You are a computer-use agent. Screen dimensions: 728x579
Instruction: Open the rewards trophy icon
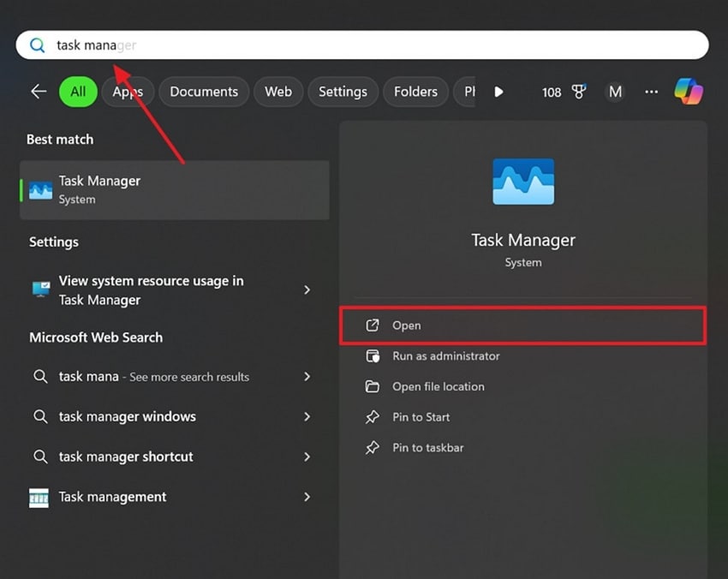pyautogui.click(x=578, y=92)
